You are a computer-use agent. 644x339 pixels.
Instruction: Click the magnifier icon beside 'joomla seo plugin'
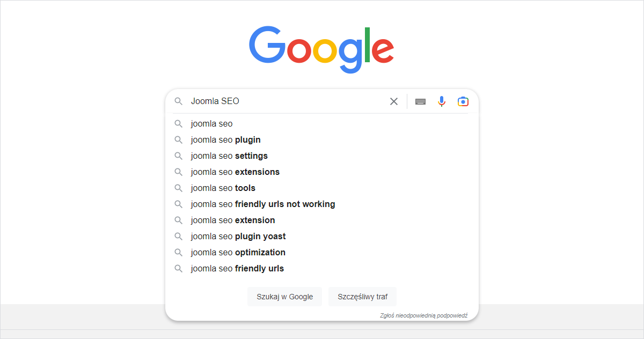[x=178, y=139]
